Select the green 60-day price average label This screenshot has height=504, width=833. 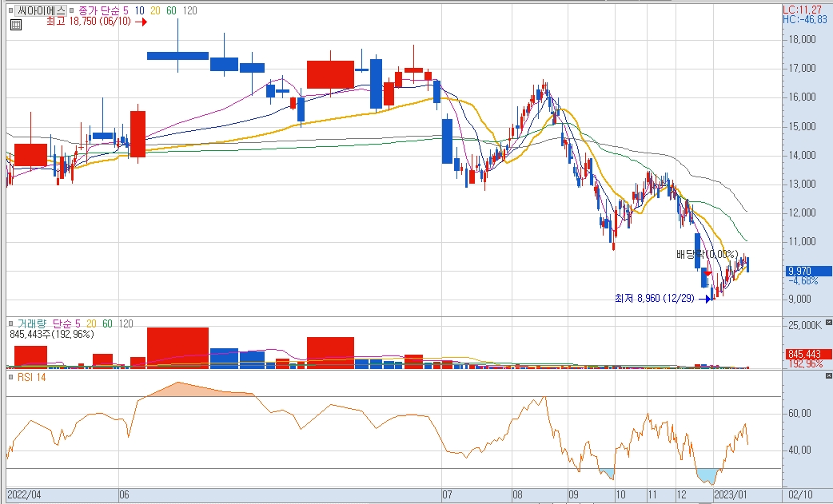coord(171,10)
